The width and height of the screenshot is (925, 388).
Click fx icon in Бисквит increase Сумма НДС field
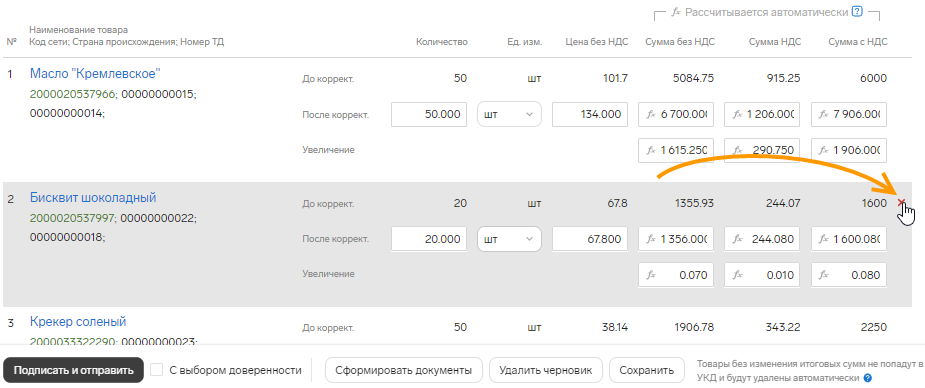[x=737, y=275]
